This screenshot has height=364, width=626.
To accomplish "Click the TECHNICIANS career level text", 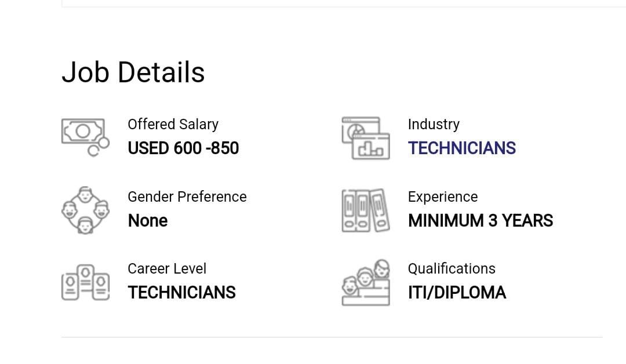I will 181,293.
